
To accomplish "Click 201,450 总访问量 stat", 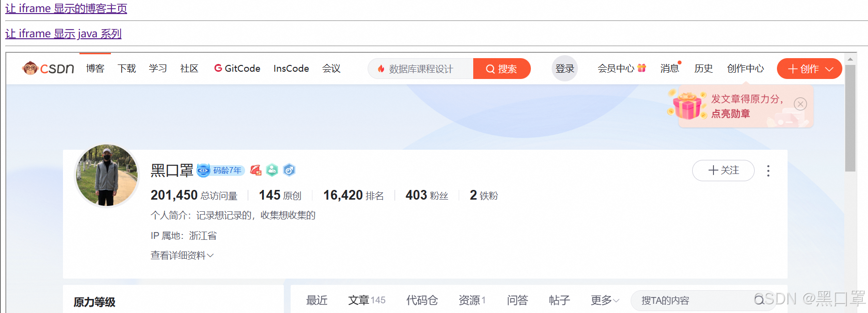I will coord(194,195).
